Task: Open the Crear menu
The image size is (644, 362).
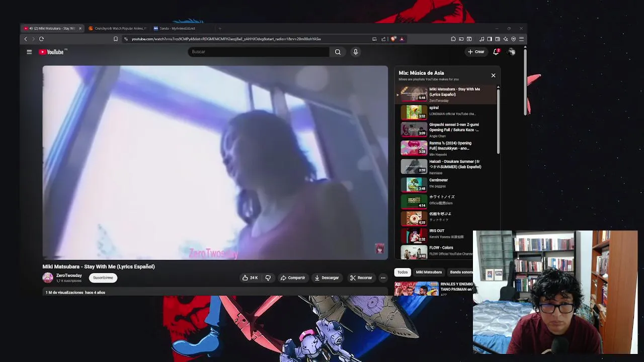Action: [x=476, y=52]
